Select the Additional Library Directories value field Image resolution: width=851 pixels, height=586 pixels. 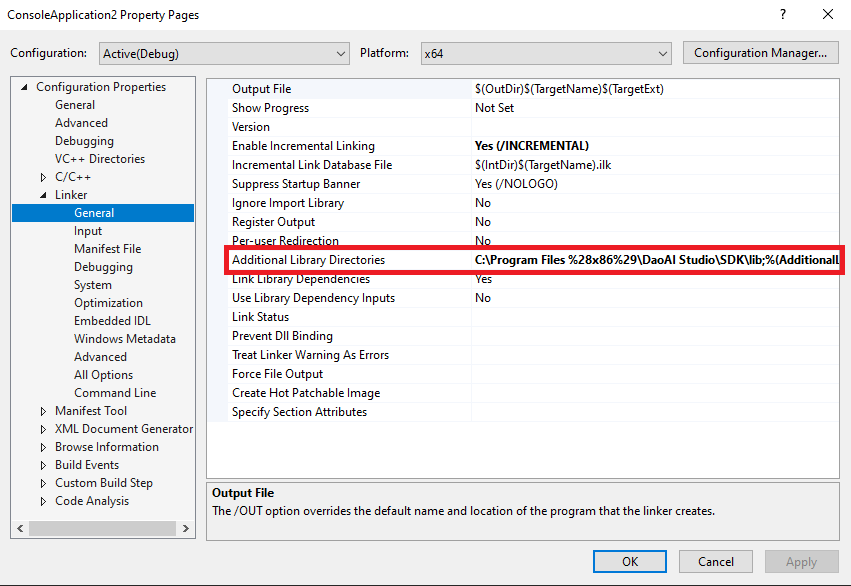(656, 260)
